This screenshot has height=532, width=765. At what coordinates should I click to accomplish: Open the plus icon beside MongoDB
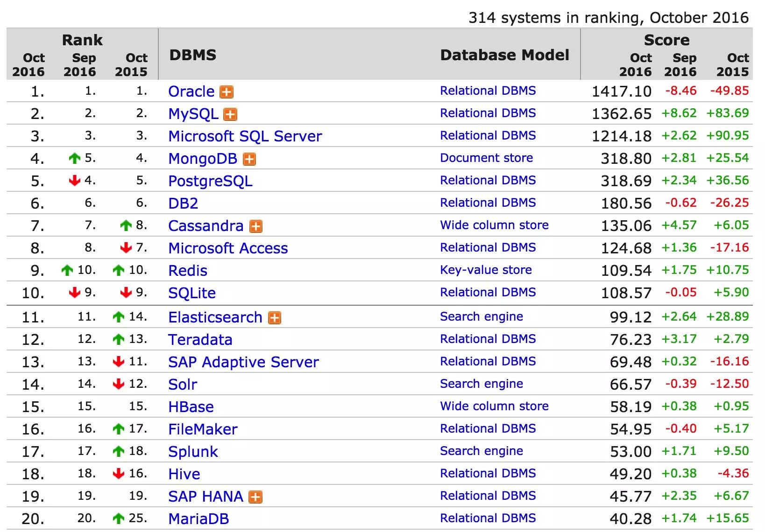249,159
